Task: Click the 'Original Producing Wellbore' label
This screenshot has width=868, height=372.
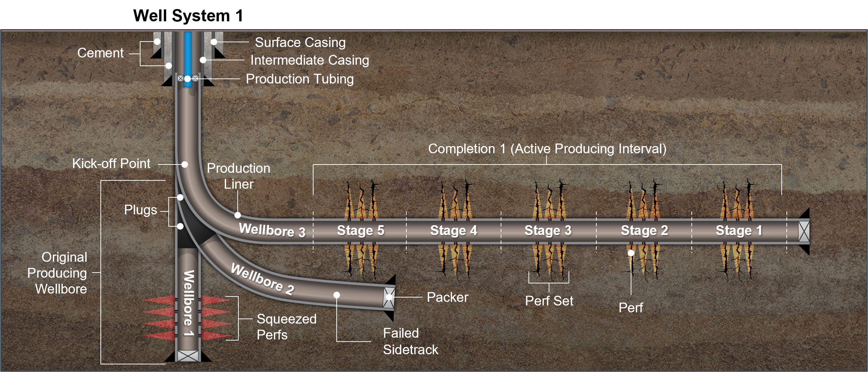Action: click(x=57, y=273)
